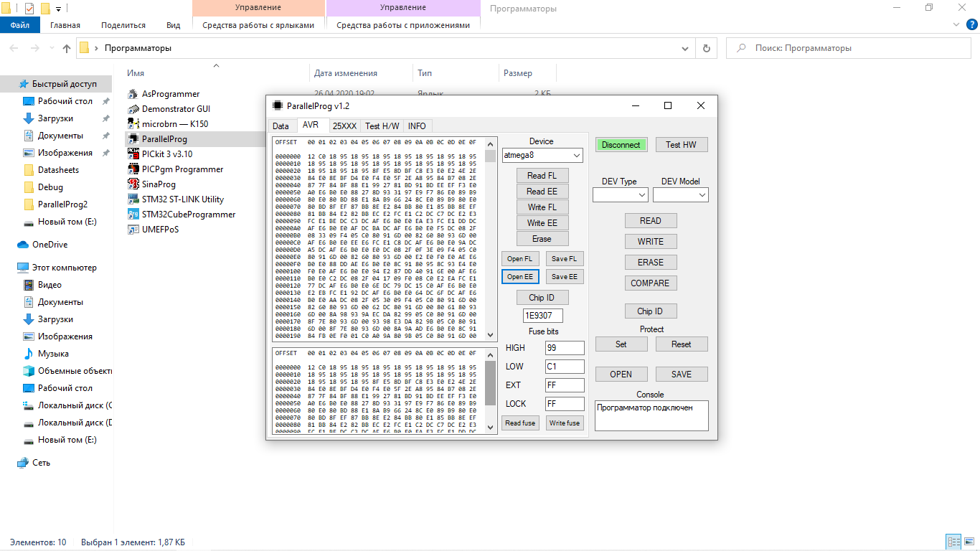
Task: Open the Файл menu in Explorer
Action: 20,25
